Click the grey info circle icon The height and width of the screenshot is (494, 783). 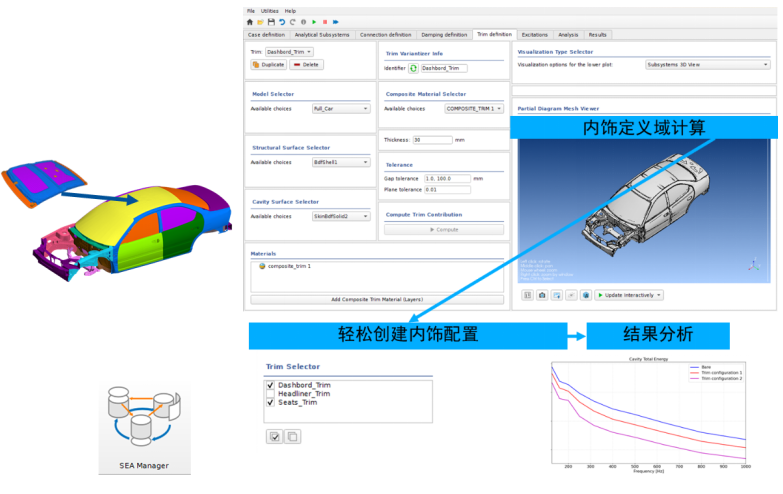click(x=303, y=22)
